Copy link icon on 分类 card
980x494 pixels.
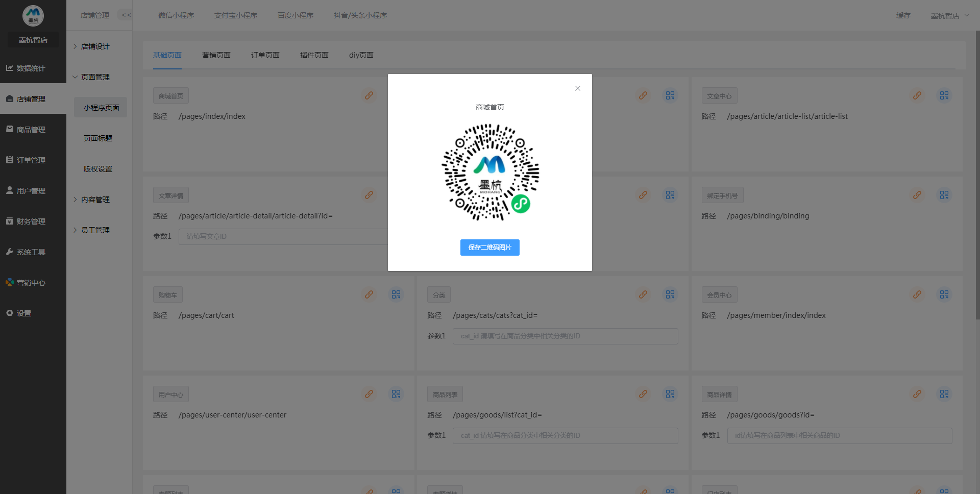(643, 294)
